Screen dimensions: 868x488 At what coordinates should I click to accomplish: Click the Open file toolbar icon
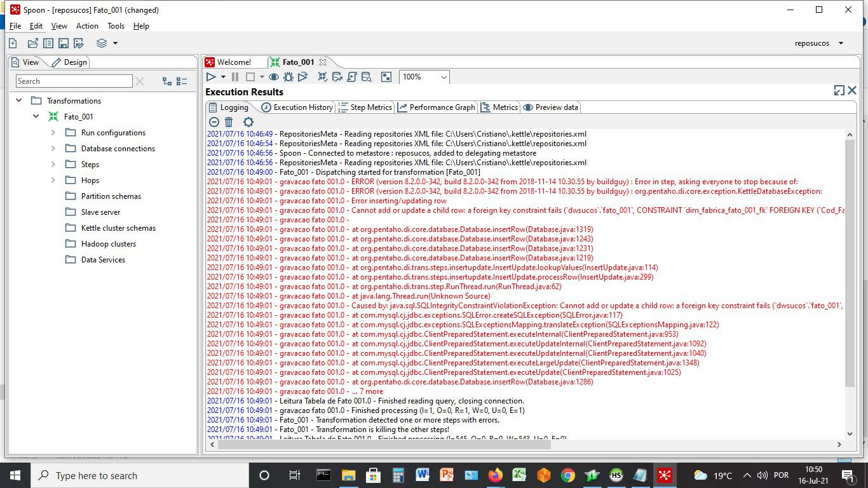[32, 43]
